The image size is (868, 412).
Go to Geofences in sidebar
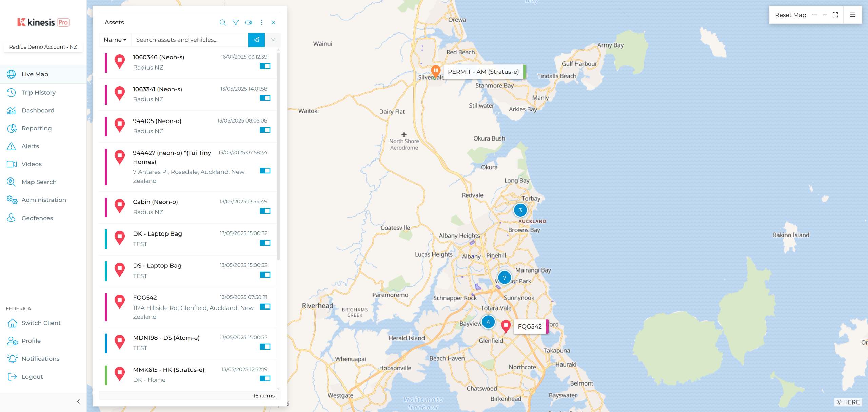(37, 218)
